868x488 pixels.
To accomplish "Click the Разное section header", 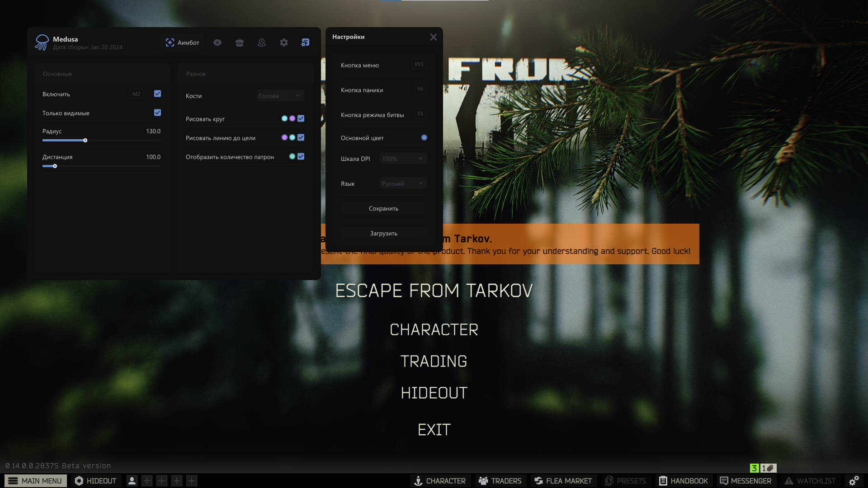I will [196, 74].
